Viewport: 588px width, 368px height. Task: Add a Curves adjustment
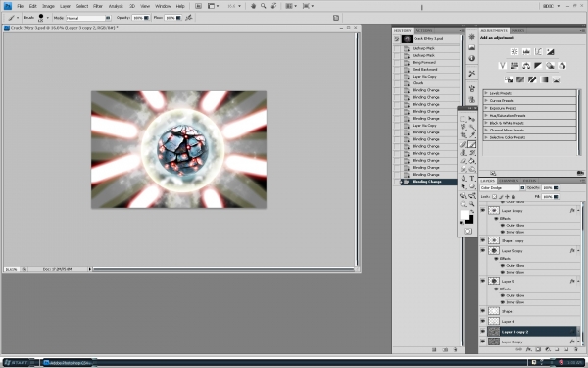click(x=538, y=52)
